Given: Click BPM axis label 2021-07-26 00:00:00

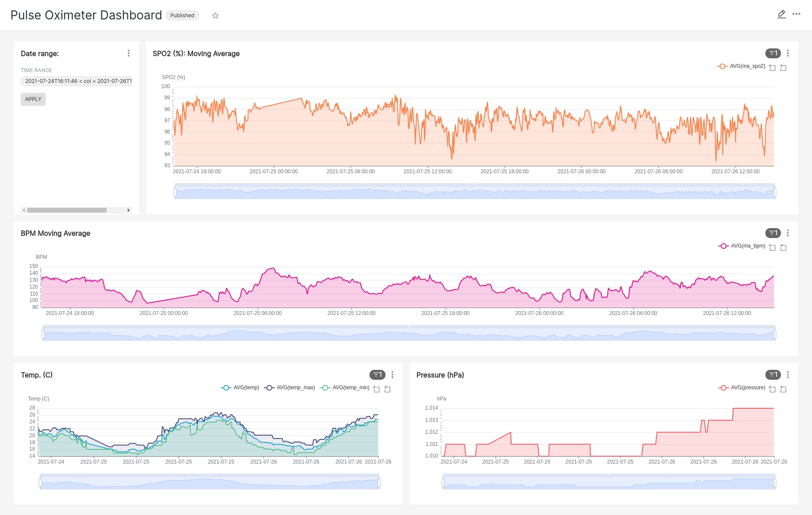Looking at the screenshot, I should coord(539,313).
